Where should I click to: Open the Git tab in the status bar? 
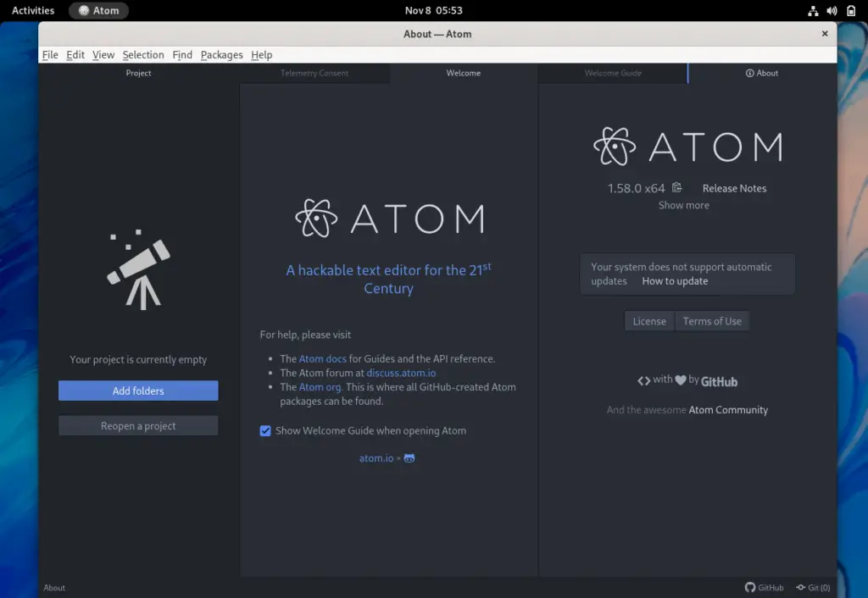(x=813, y=587)
